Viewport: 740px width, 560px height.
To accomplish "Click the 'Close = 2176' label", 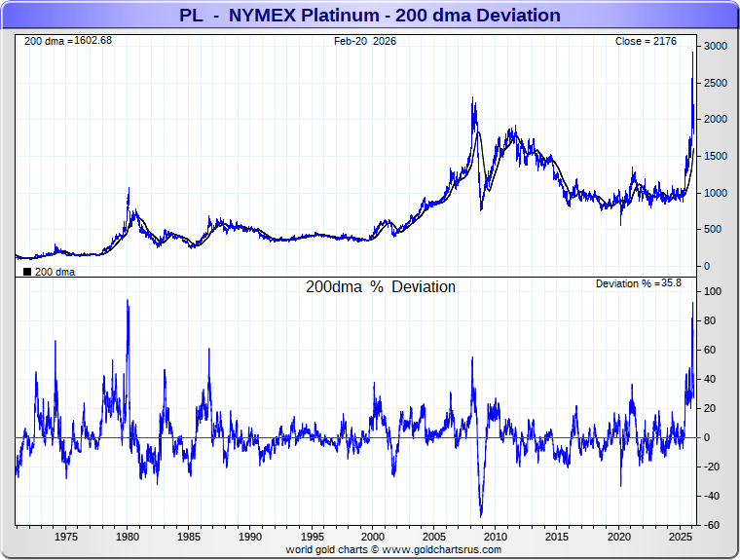I will [x=646, y=41].
